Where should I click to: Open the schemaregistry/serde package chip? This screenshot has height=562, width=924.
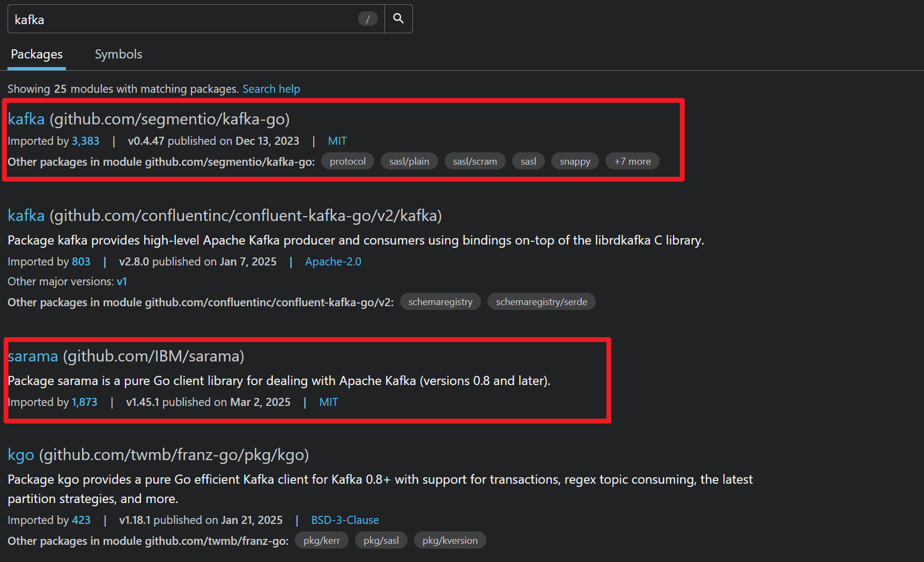tap(541, 302)
